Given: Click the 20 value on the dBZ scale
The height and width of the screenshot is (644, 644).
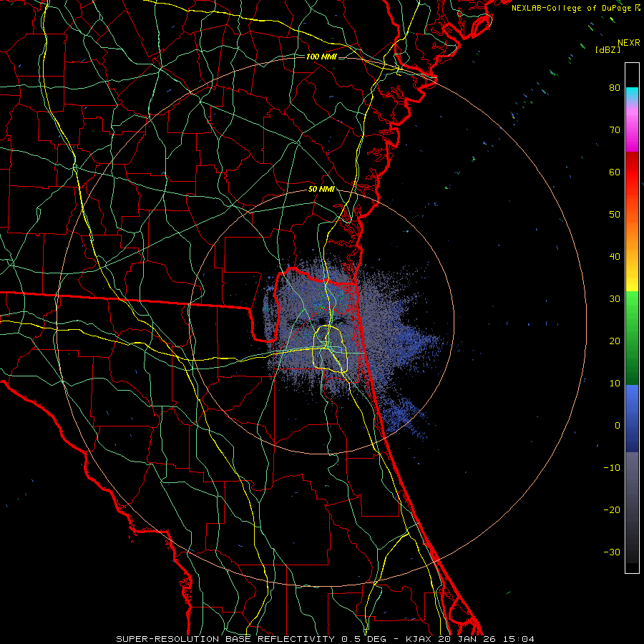Looking at the screenshot, I should (x=615, y=341).
